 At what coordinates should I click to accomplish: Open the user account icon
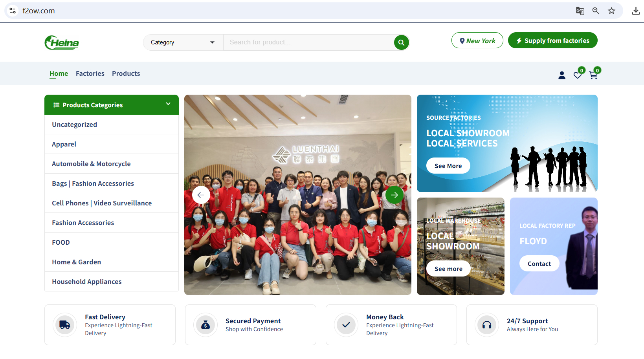click(561, 75)
